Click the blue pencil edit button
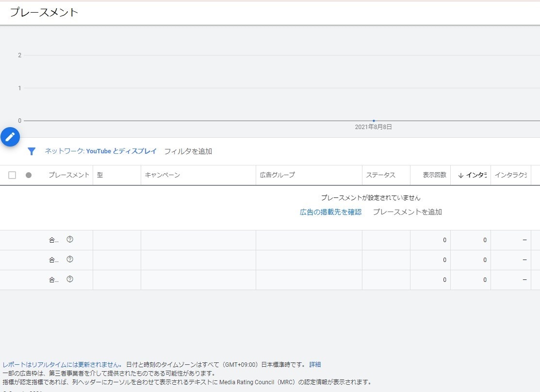The width and height of the screenshot is (540, 392). [10, 137]
